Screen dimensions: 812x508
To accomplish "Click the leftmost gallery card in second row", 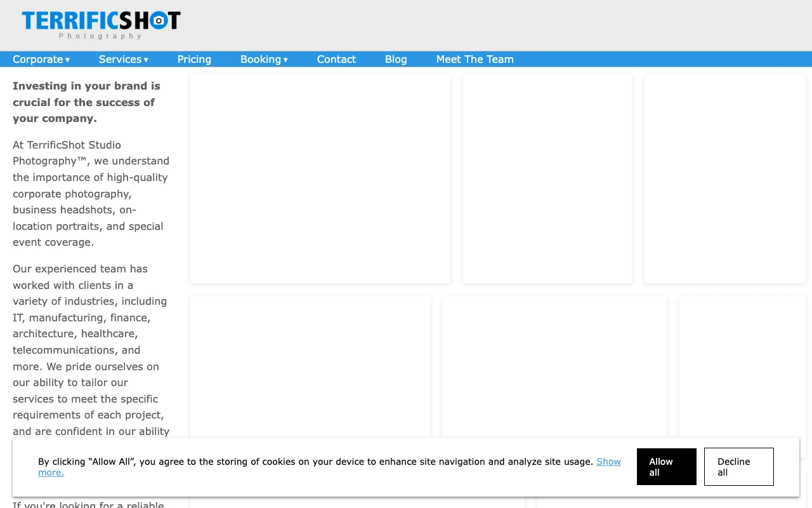I will pos(310,366).
